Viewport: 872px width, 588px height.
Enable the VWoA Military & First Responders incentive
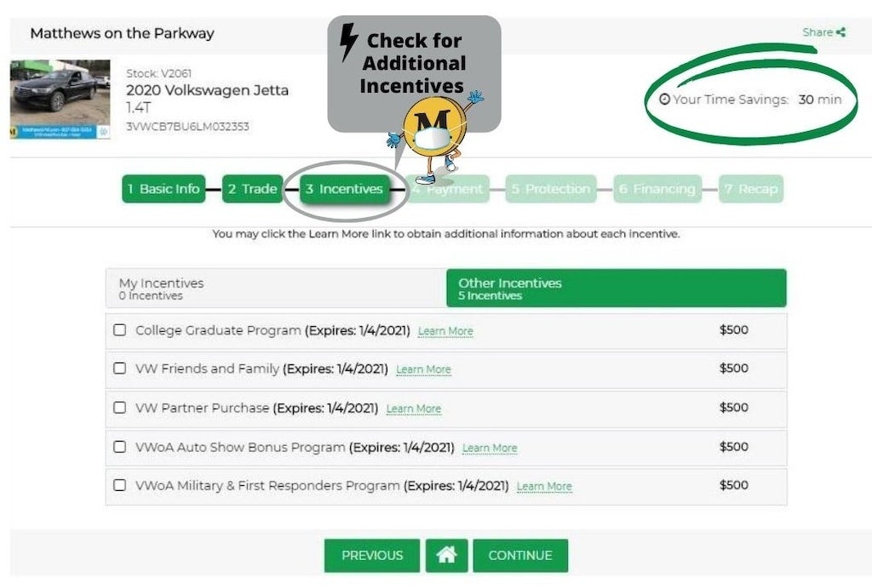point(119,486)
